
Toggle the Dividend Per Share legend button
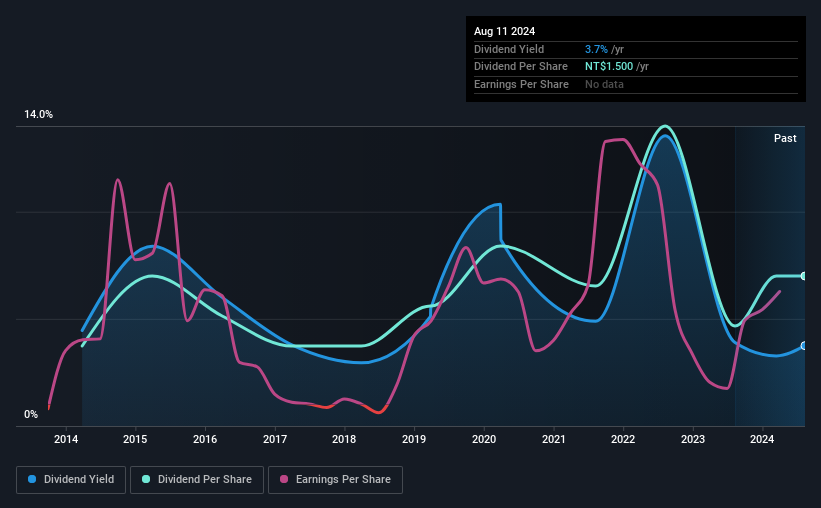click(197, 480)
